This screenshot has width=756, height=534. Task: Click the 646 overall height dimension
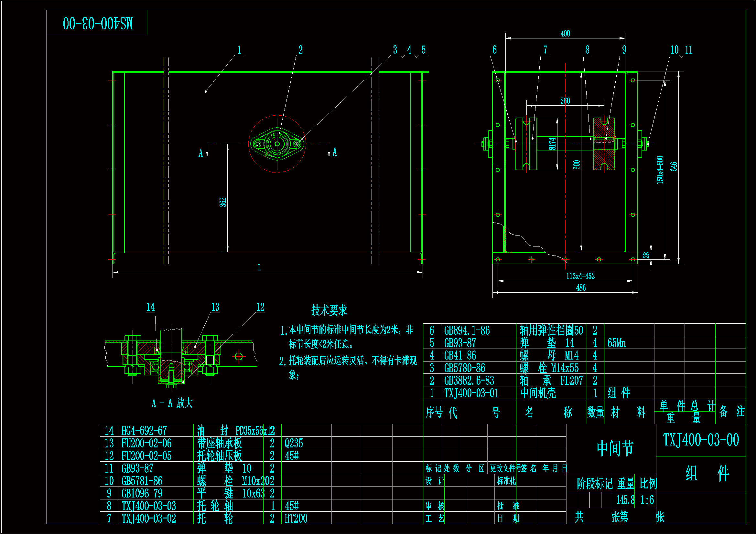point(674,166)
